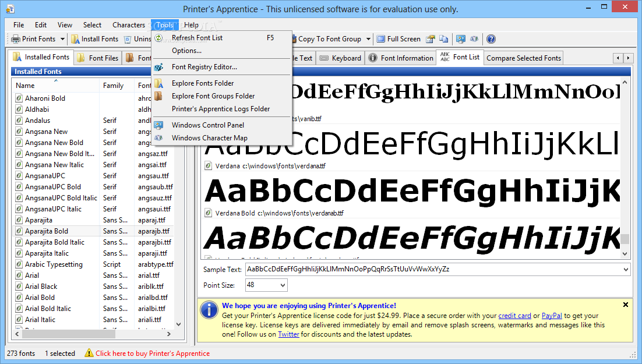
Task: Open Options... in the Tools menu
Action: pyautogui.click(x=221, y=51)
